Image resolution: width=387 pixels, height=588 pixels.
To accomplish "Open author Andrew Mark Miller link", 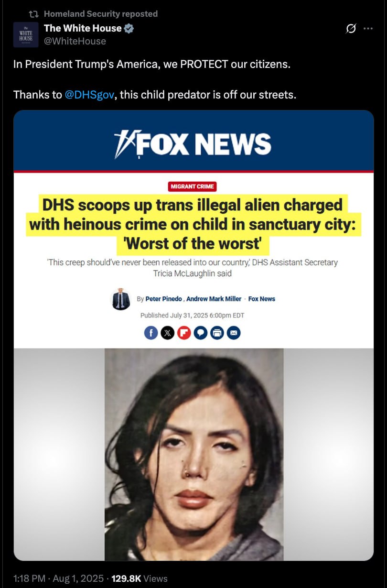I will 214,299.
